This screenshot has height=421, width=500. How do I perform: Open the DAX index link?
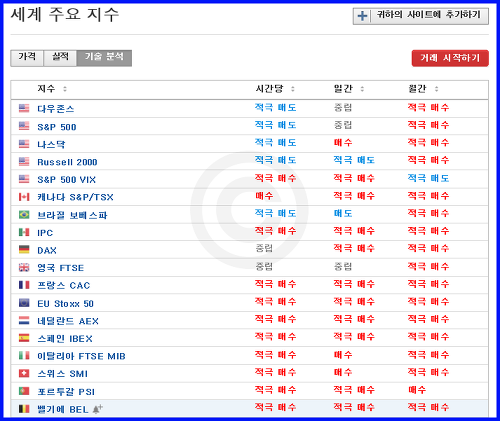click(x=47, y=250)
